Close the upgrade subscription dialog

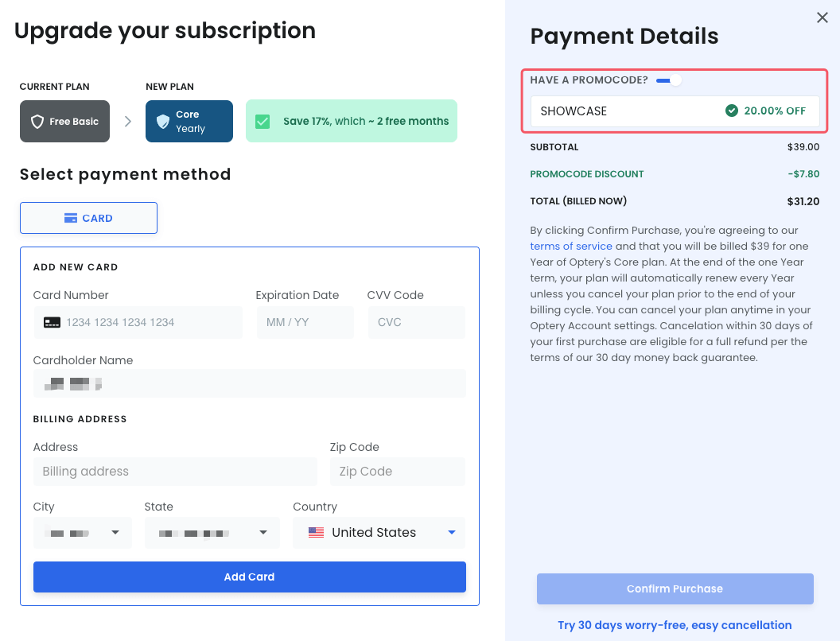point(822,17)
